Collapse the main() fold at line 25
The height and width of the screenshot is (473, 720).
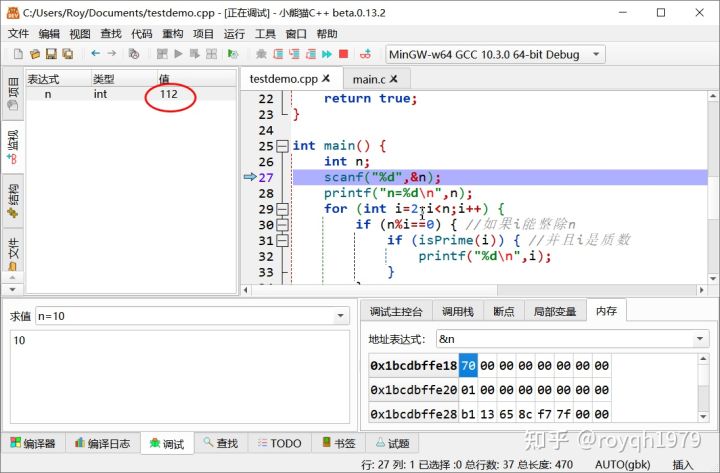282,146
